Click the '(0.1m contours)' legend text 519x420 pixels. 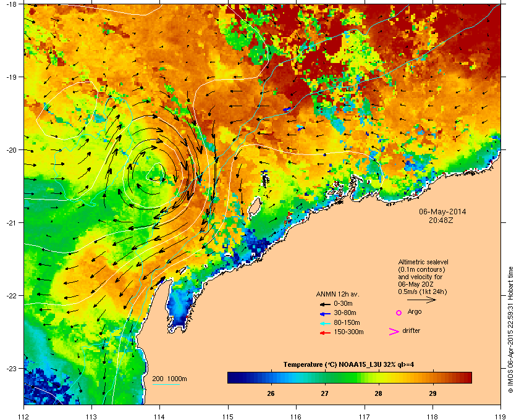point(421,269)
